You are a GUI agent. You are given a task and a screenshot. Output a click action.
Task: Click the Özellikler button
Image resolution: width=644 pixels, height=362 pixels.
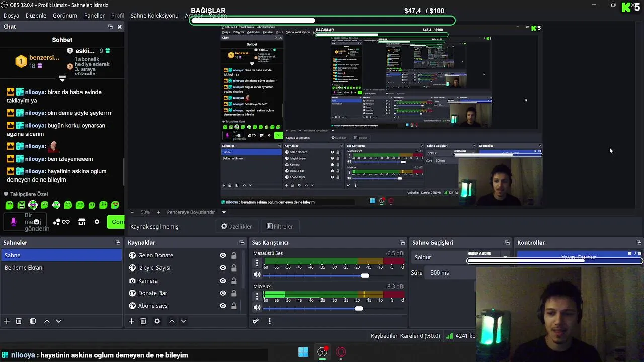click(236, 227)
